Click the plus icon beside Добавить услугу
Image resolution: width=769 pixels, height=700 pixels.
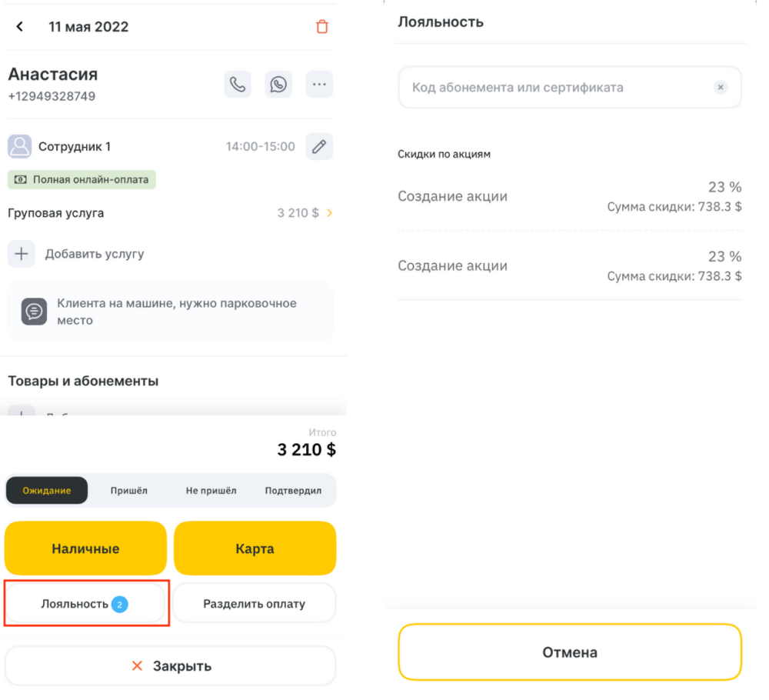pyautogui.click(x=21, y=254)
